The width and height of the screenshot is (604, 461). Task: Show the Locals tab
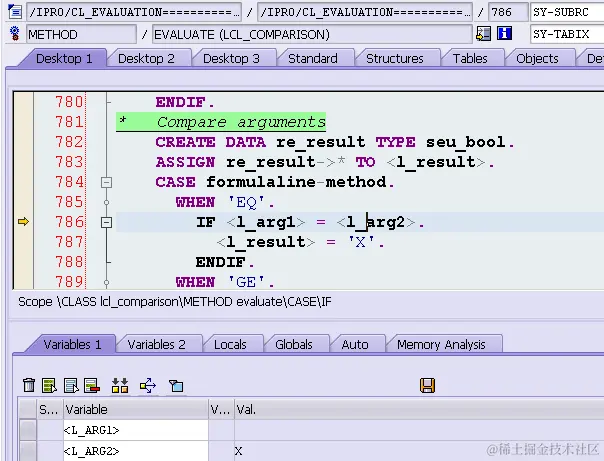[x=230, y=344]
